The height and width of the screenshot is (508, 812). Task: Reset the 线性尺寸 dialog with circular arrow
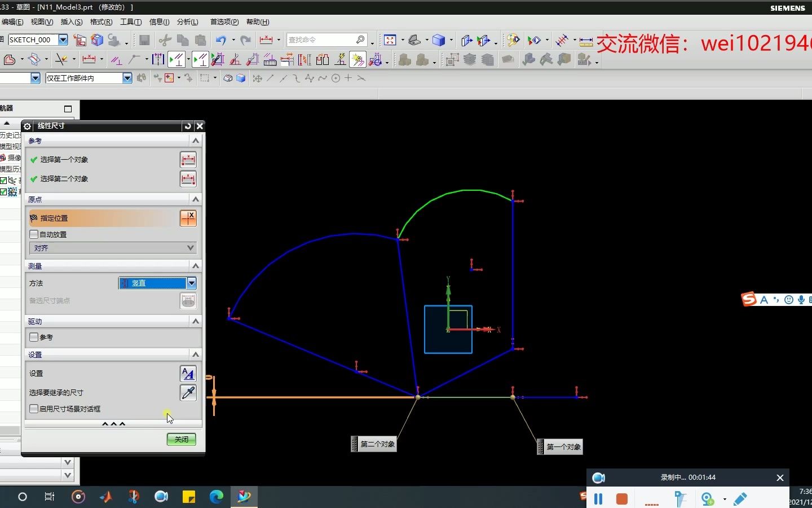pos(188,126)
